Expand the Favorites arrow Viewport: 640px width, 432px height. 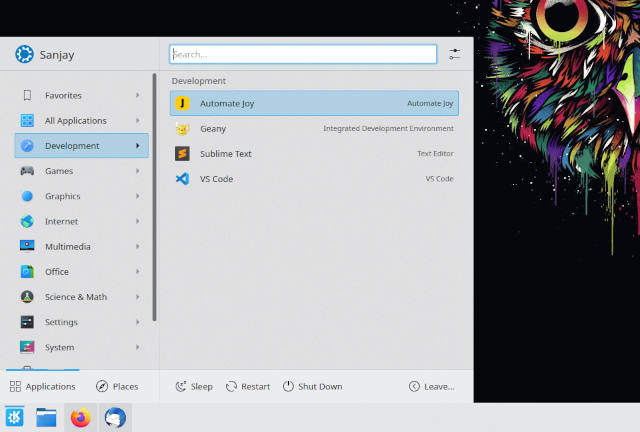point(138,95)
